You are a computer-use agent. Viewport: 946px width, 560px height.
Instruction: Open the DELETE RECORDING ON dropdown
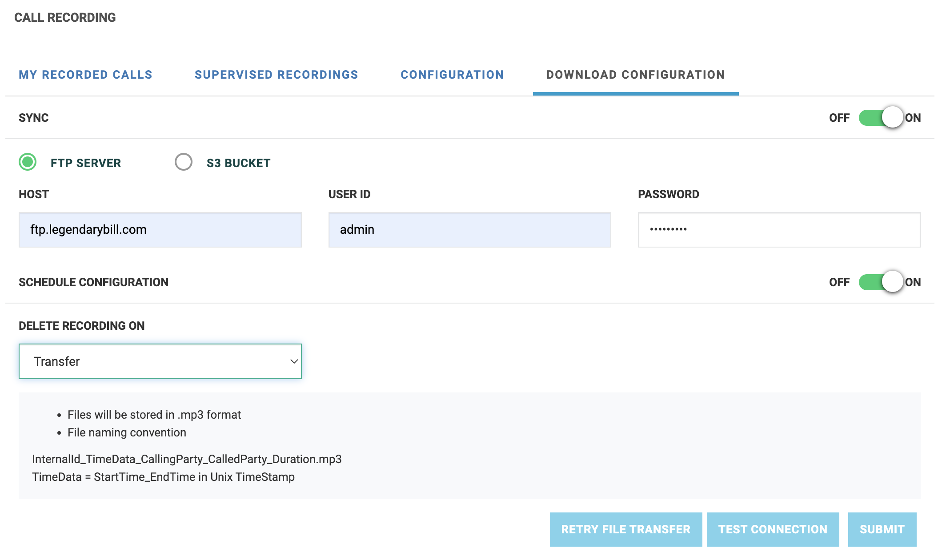point(160,361)
